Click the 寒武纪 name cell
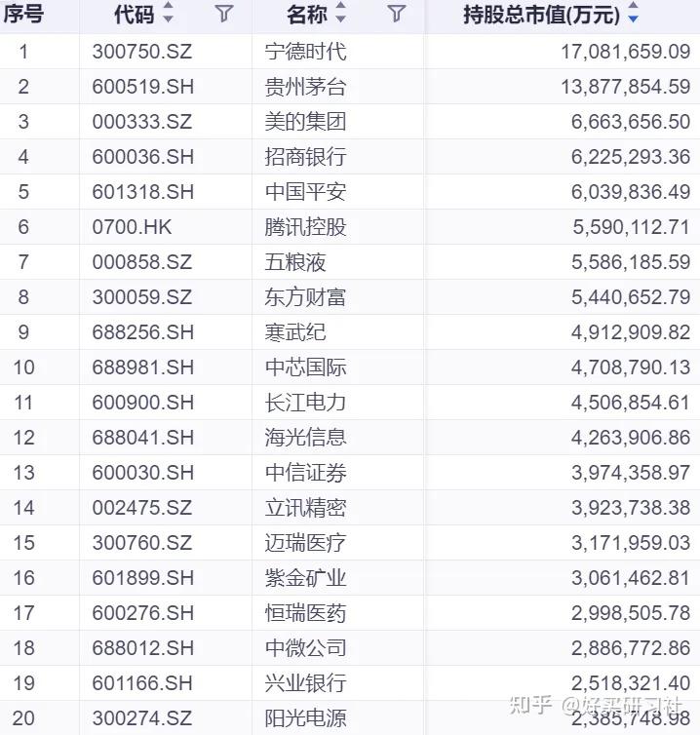Viewport: 700px width, 735px height. pos(294,332)
